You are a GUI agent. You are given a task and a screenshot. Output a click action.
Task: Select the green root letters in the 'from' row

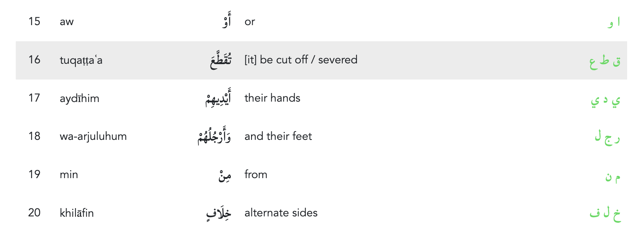[x=612, y=176]
